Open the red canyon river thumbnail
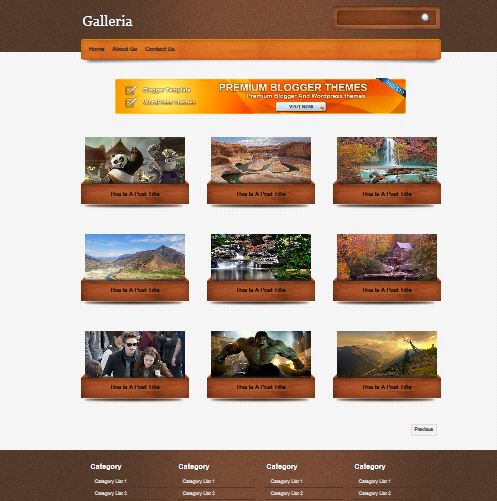 point(261,160)
